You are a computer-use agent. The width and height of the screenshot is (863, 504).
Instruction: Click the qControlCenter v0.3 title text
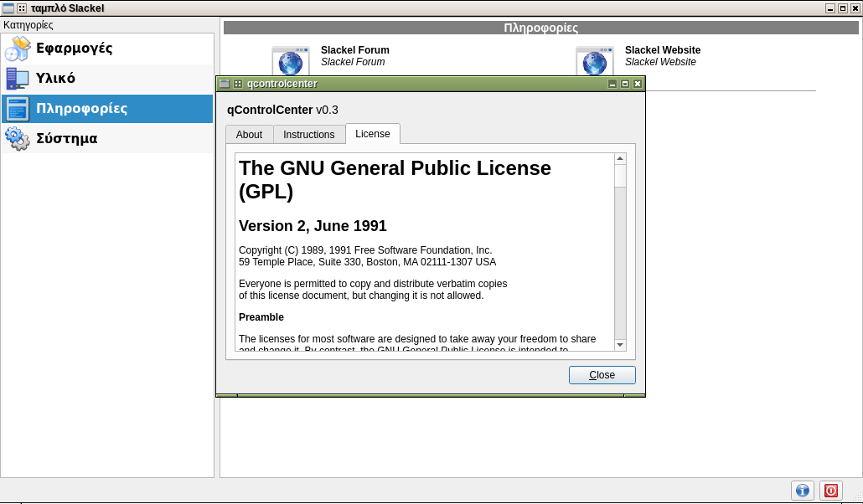coord(282,110)
